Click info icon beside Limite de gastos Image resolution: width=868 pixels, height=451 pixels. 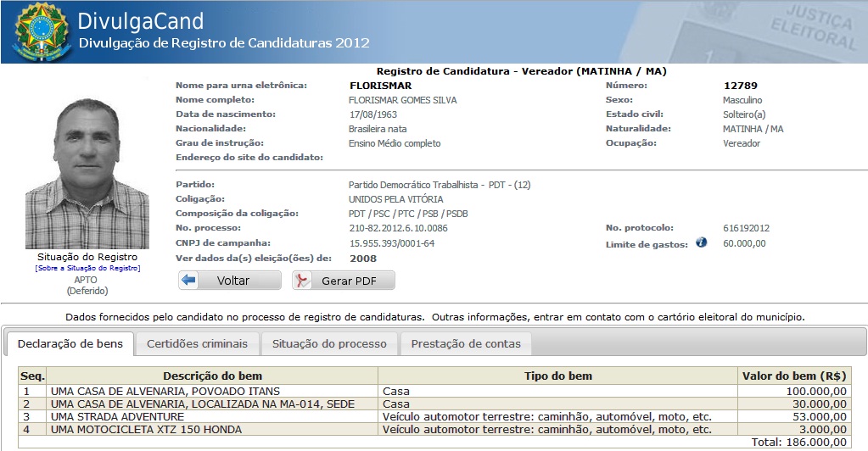pos(701,242)
